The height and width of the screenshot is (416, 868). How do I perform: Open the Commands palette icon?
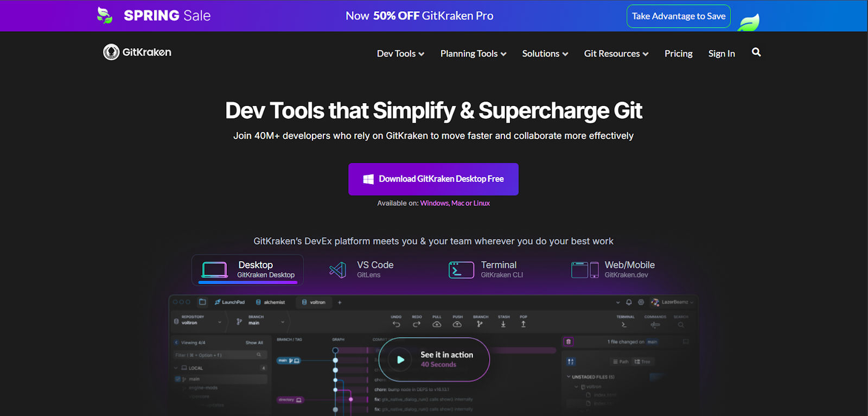(x=655, y=325)
